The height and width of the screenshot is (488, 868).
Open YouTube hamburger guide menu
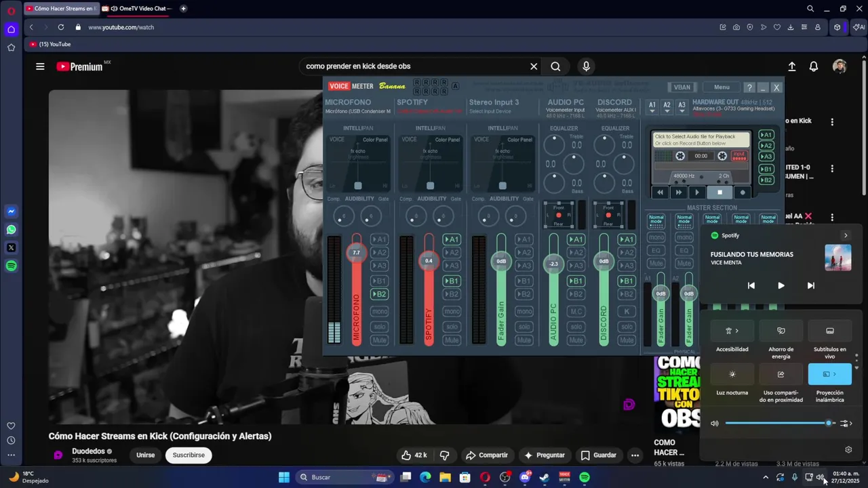point(40,66)
